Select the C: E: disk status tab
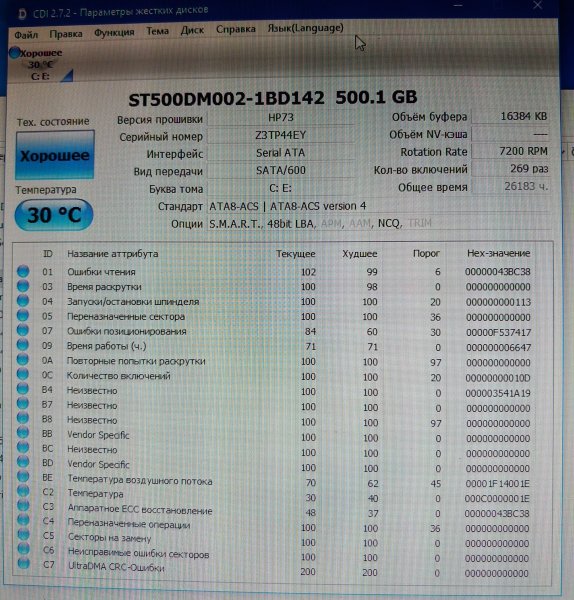Viewport: 574px width, 600px height. 40,64
